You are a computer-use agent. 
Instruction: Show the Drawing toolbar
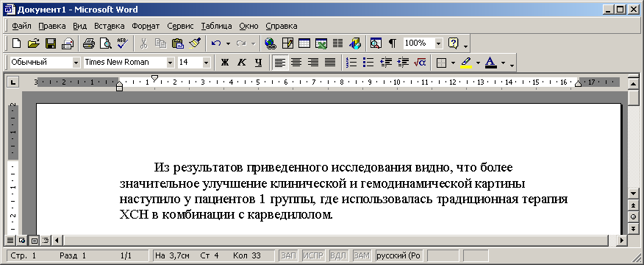pos(354,43)
